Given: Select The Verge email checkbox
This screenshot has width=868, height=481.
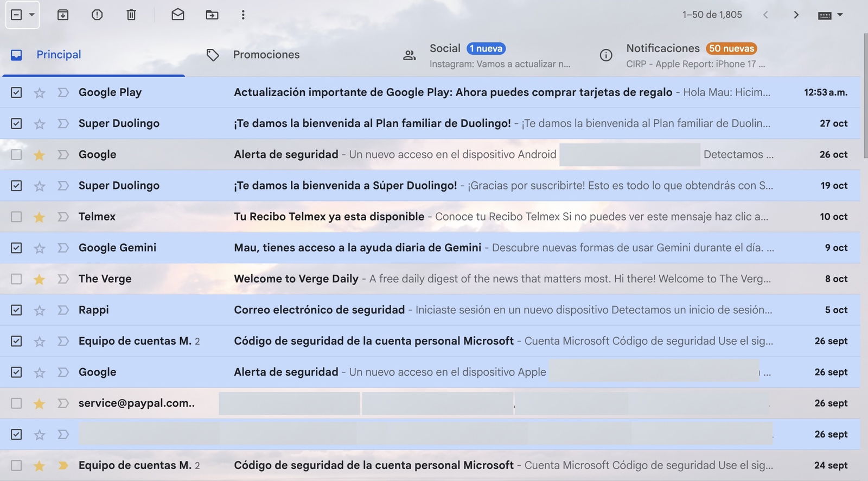Looking at the screenshot, I should point(16,279).
